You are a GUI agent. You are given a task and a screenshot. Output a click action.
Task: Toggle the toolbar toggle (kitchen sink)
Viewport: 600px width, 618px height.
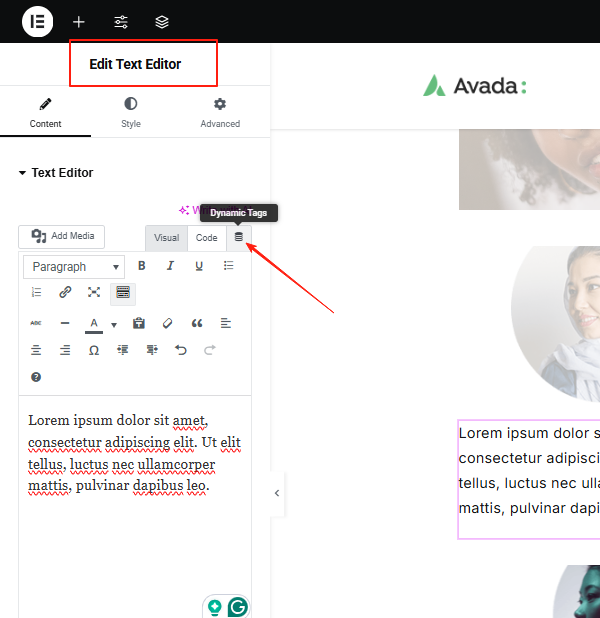[123, 293]
